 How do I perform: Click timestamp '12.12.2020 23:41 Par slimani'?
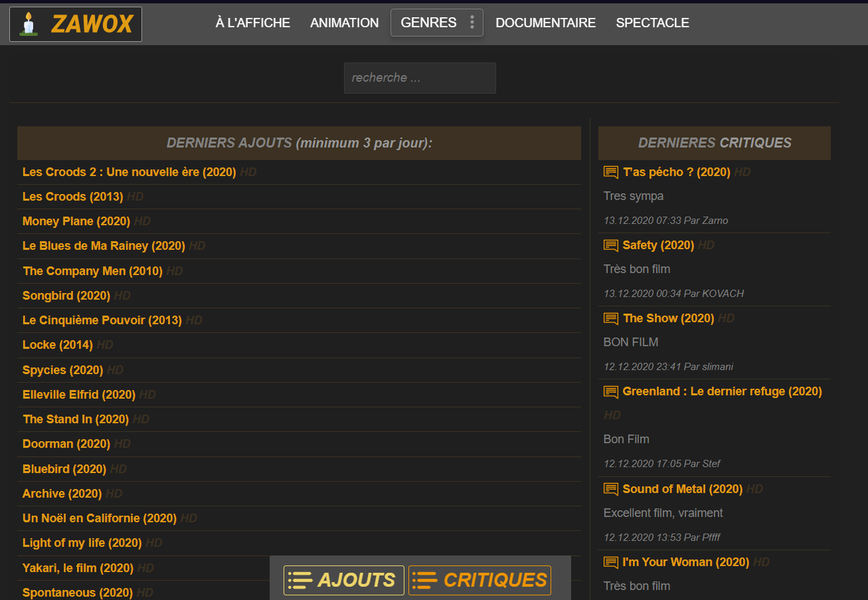669,367
